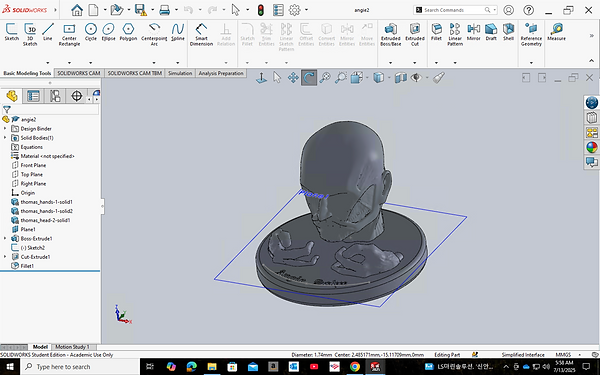Open Google Chrome from the taskbar
The height and width of the screenshot is (375, 600).
pyautogui.click(x=355, y=367)
